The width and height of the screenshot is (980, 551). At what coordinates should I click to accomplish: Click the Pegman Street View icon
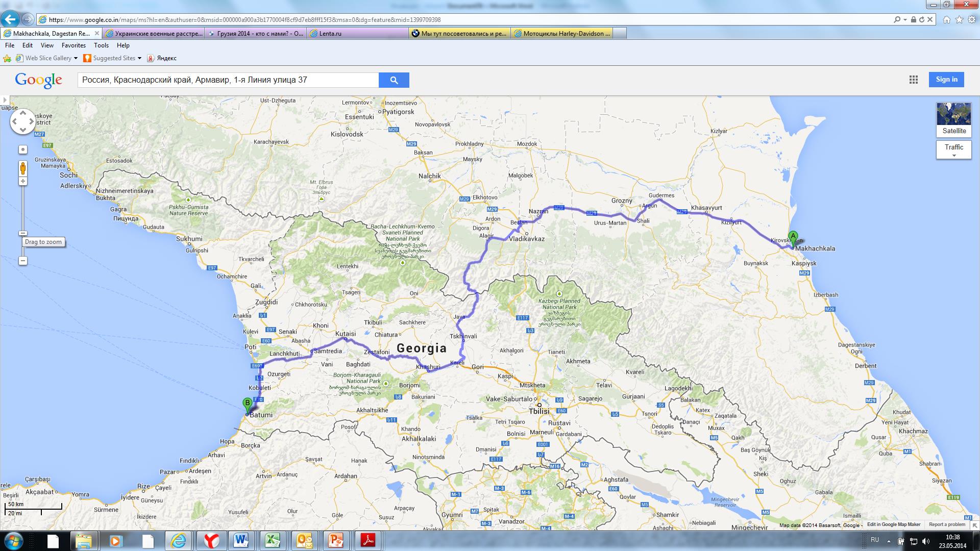coord(23,167)
